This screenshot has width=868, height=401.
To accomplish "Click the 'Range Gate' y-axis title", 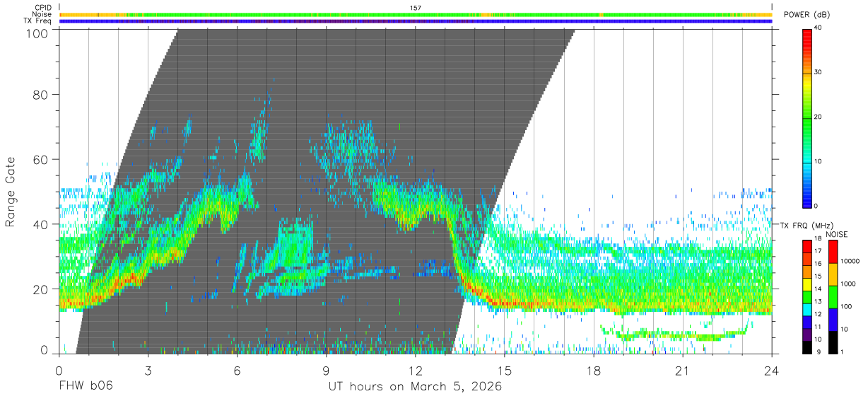I will (x=11, y=193).
